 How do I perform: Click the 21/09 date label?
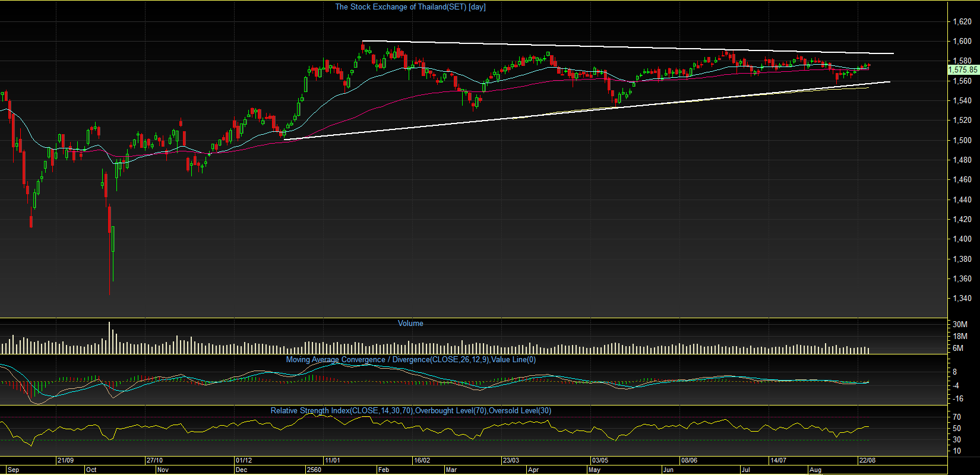coord(65,461)
